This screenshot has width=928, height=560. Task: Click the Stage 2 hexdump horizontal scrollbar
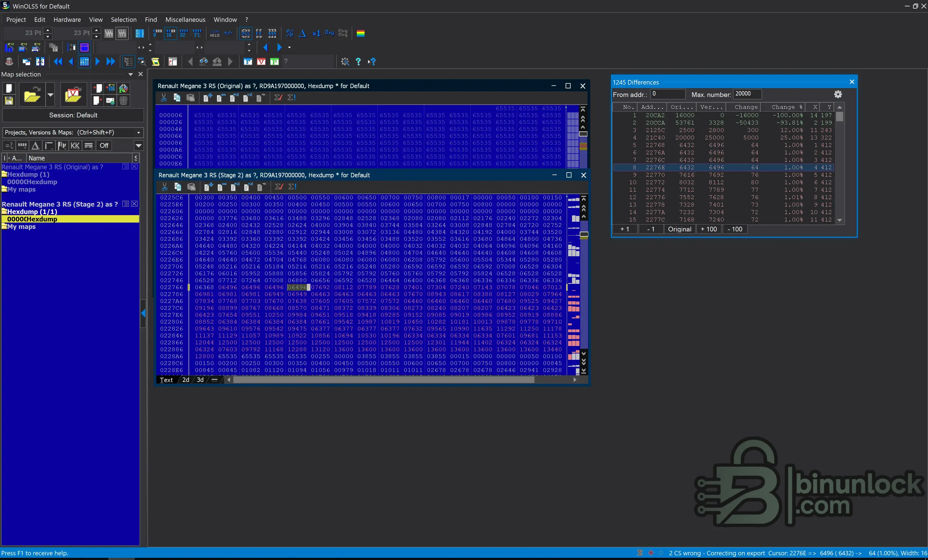point(383,380)
